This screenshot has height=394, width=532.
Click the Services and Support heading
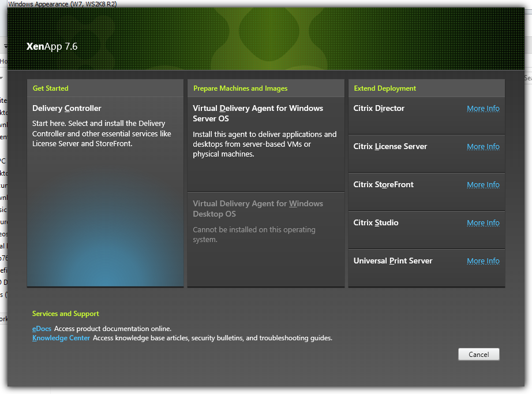pyautogui.click(x=65, y=314)
